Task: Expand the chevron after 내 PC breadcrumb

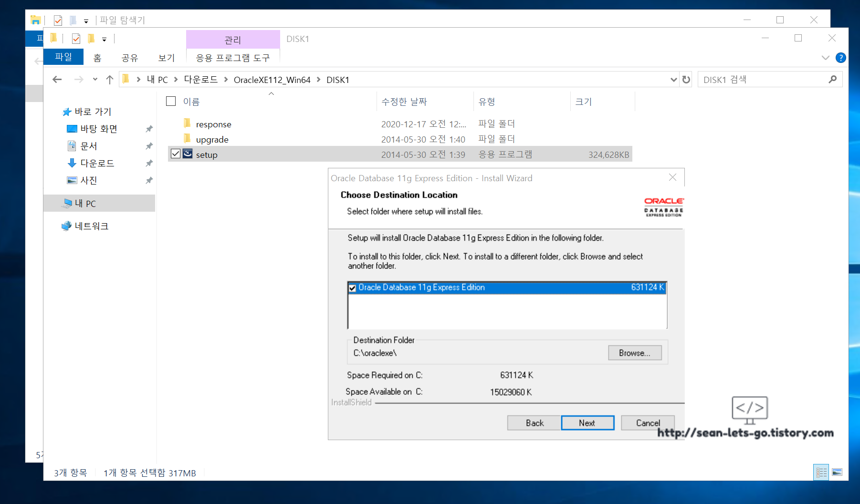Action: click(x=176, y=80)
